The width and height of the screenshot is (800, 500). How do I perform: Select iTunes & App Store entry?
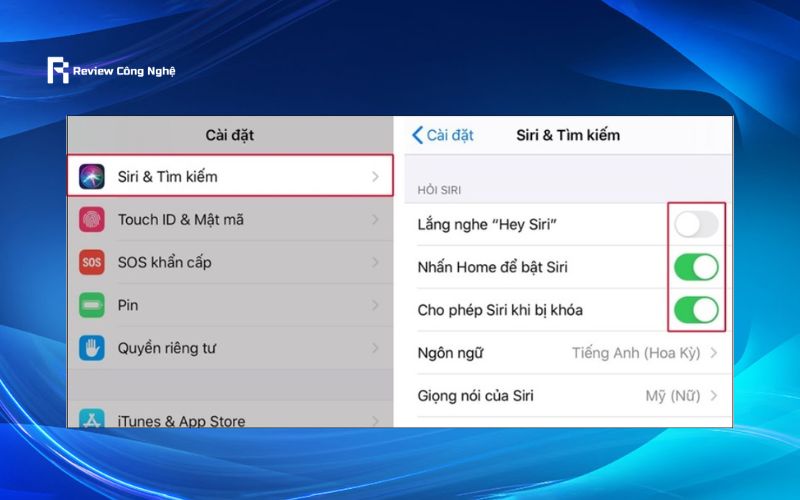(230, 415)
